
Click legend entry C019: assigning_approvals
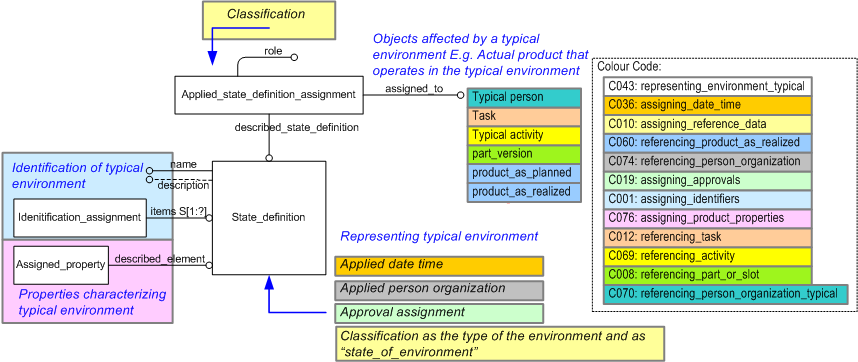pos(709,180)
